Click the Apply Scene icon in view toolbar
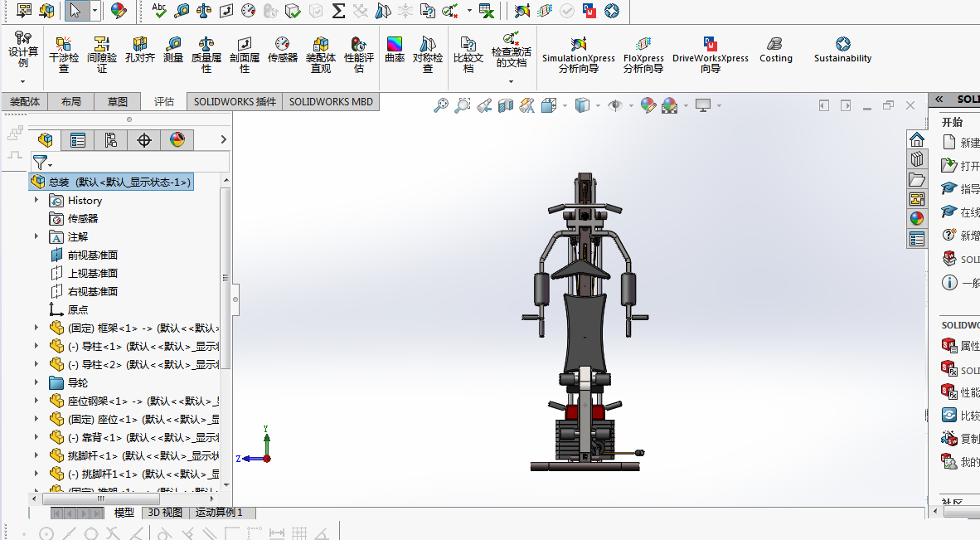This screenshot has height=540, width=980. [669, 105]
